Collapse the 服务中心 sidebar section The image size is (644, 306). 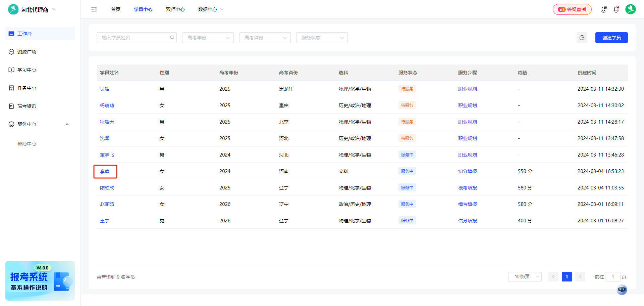tap(67, 124)
